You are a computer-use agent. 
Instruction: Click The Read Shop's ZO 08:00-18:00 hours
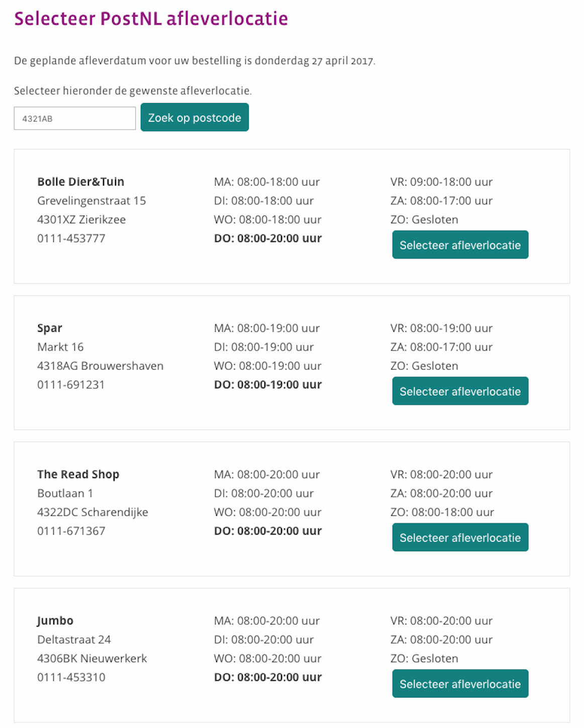point(442,512)
